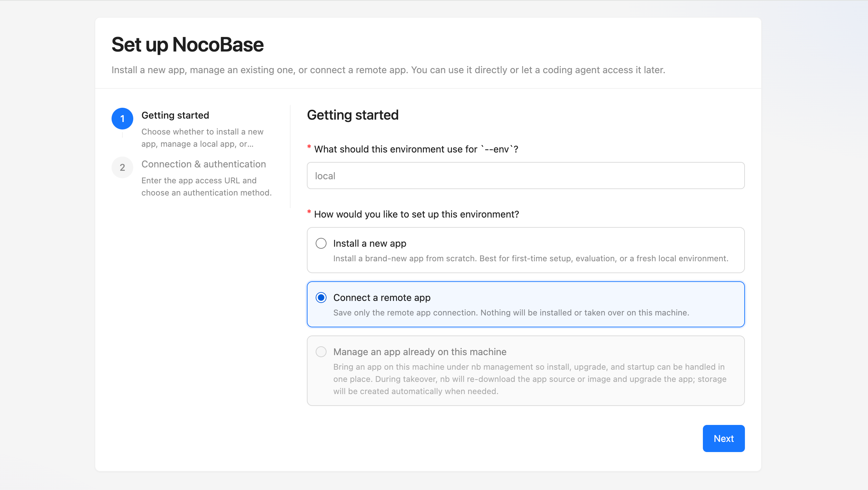The image size is (868, 490).
Task: Click the 'Install a new app, manage an existing one' subtitle
Action: 388,70
